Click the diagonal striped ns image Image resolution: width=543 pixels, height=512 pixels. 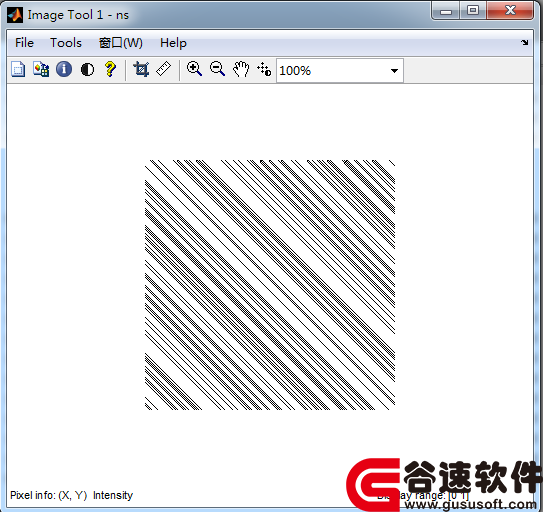(270, 285)
